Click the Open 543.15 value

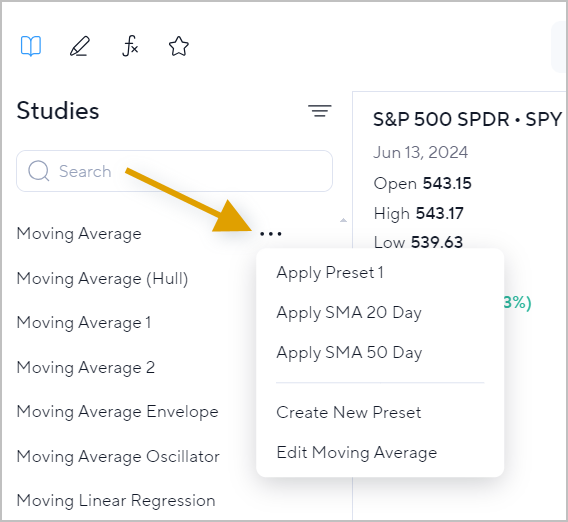click(422, 183)
